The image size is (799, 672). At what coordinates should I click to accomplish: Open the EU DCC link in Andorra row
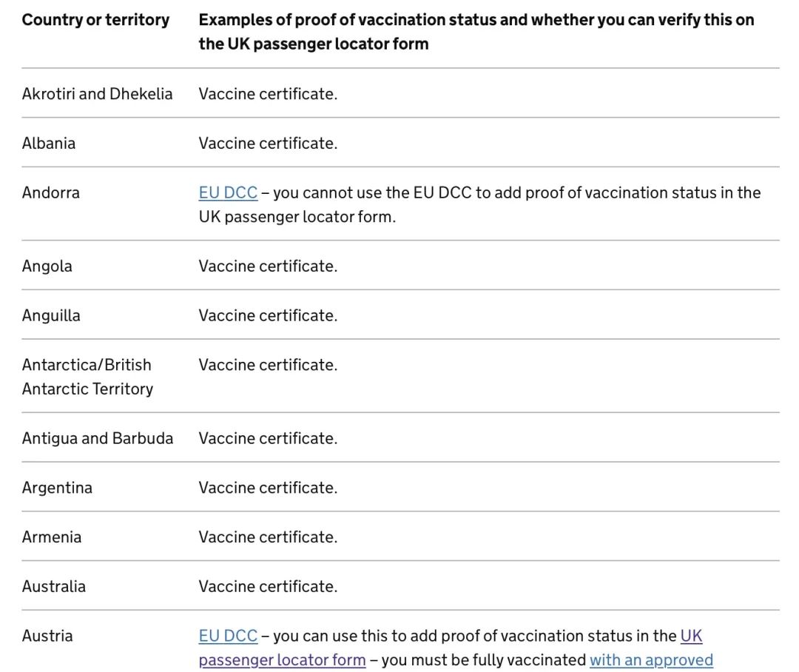tap(228, 192)
